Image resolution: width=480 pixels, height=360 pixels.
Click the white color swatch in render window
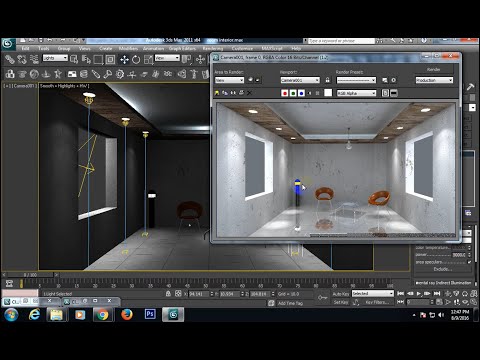[328, 93]
